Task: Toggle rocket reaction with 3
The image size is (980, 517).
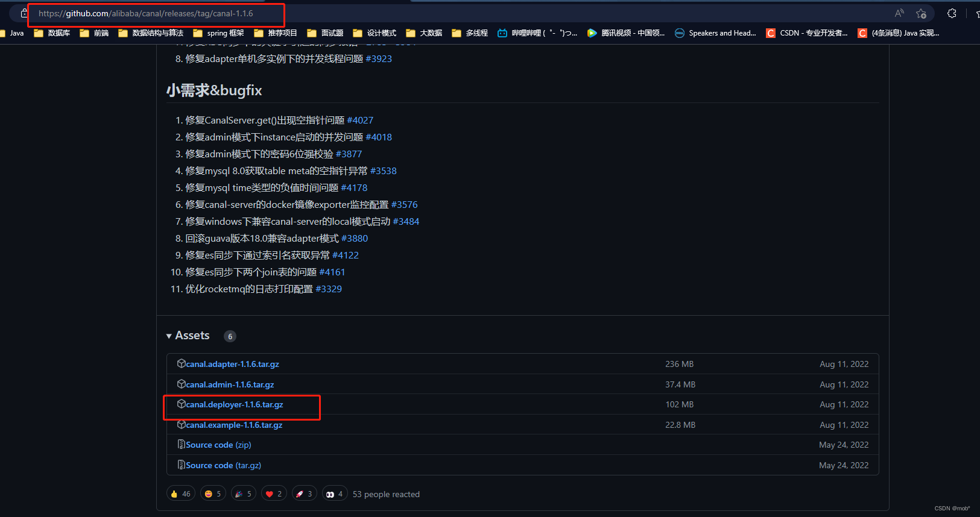Action: coord(305,493)
